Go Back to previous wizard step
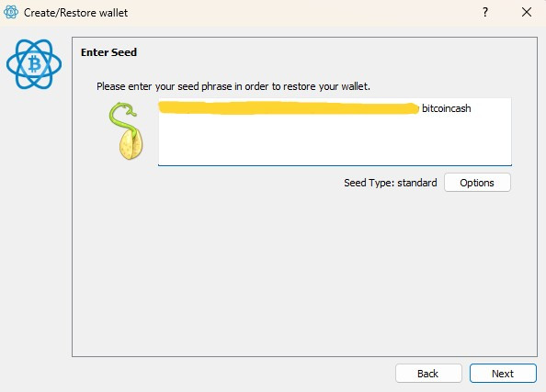 428,374
